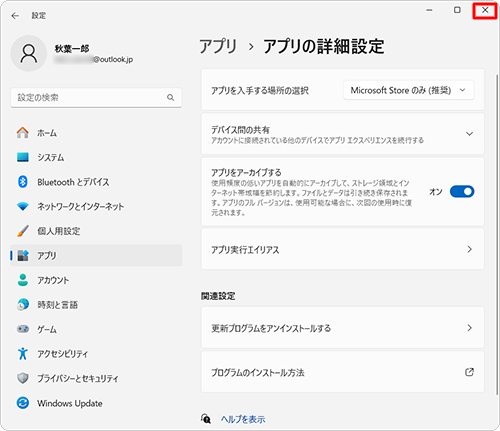Open the Microsoft Store のみ dropdown
The image size is (500, 431).
(409, 90)
